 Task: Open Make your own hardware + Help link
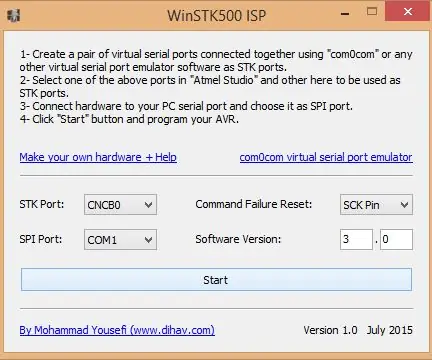point(98,157)
